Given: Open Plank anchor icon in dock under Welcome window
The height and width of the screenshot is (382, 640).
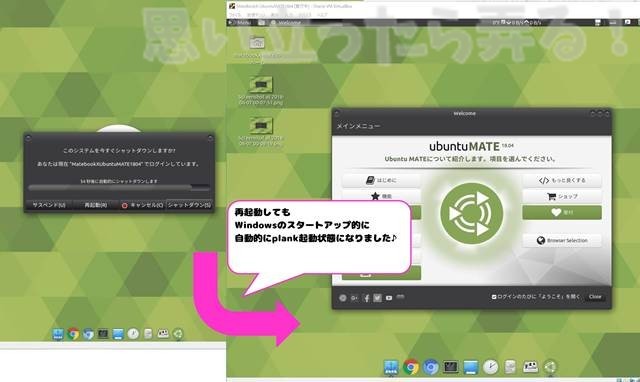Looking at the screenshot, I should pyautogui.click(x=391, y=367).
